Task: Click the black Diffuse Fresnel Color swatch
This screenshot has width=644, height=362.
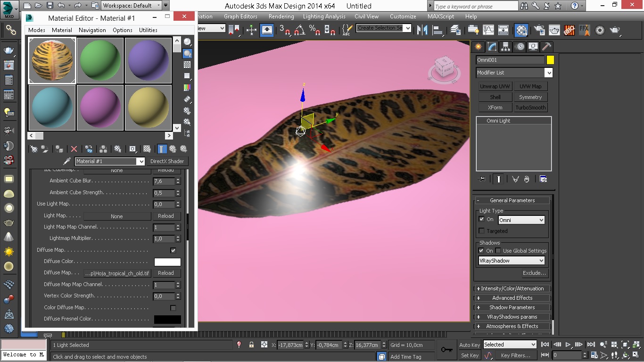Action: (167, 319)
